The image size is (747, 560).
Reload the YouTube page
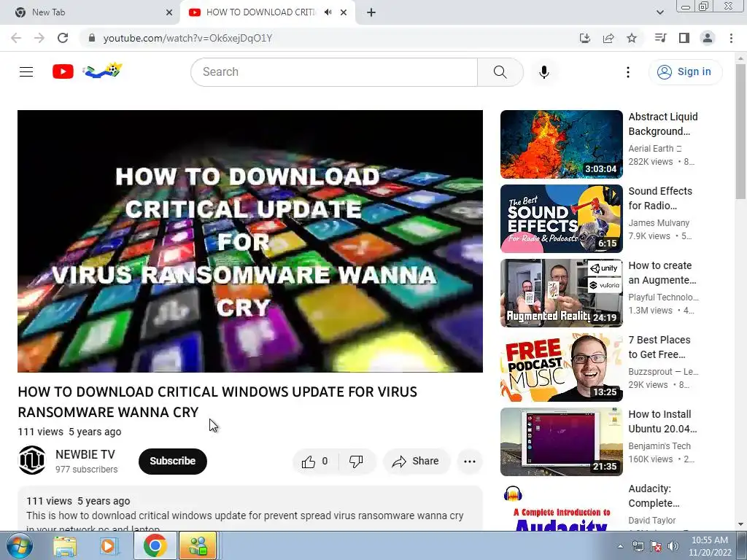point(63,38)
